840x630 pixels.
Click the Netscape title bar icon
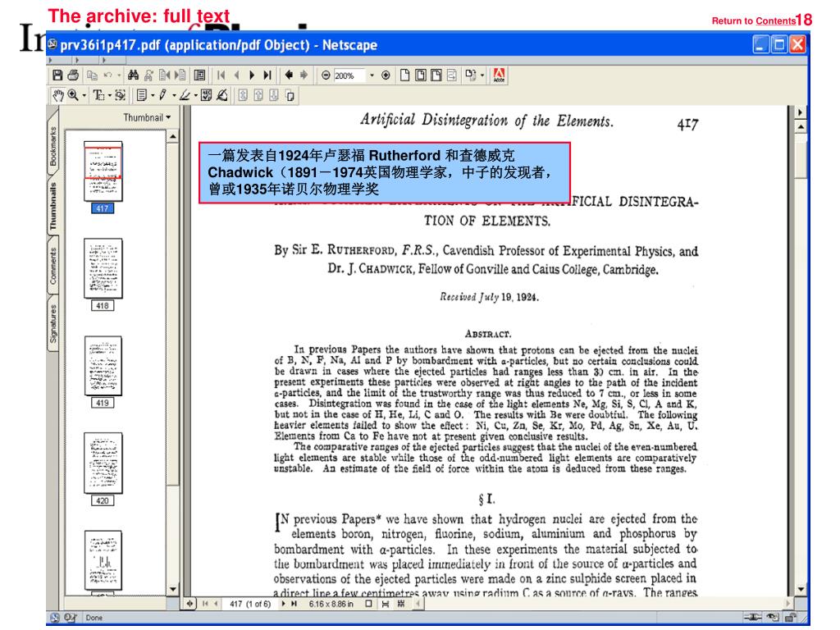pyautogui.click(x=52, y=44)
